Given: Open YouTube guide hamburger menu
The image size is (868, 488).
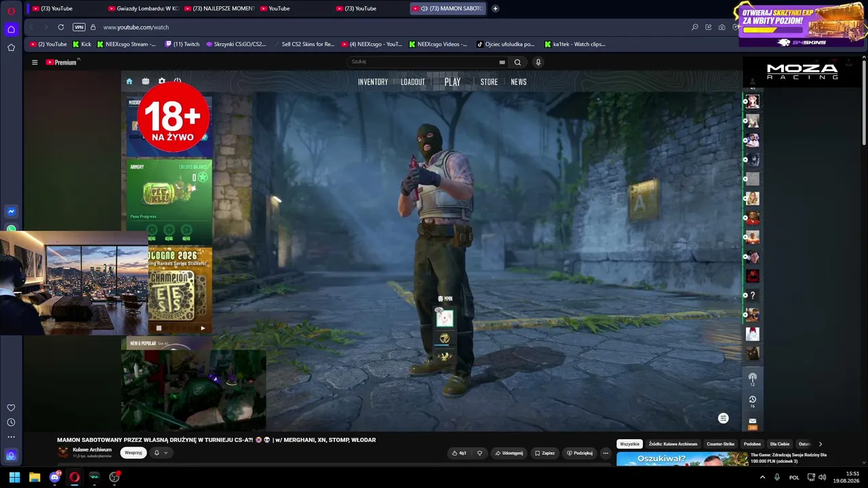Looking at the screenshot, I should (x=35, y=62).
